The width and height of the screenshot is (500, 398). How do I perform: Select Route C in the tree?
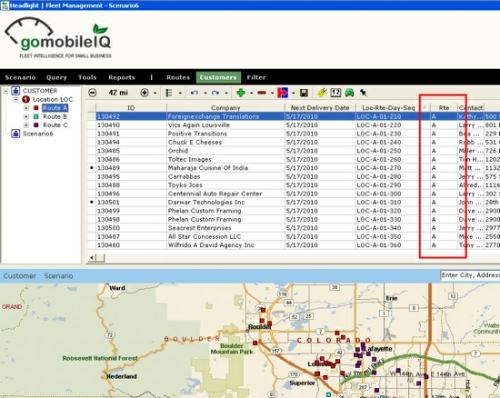(55, 125)
